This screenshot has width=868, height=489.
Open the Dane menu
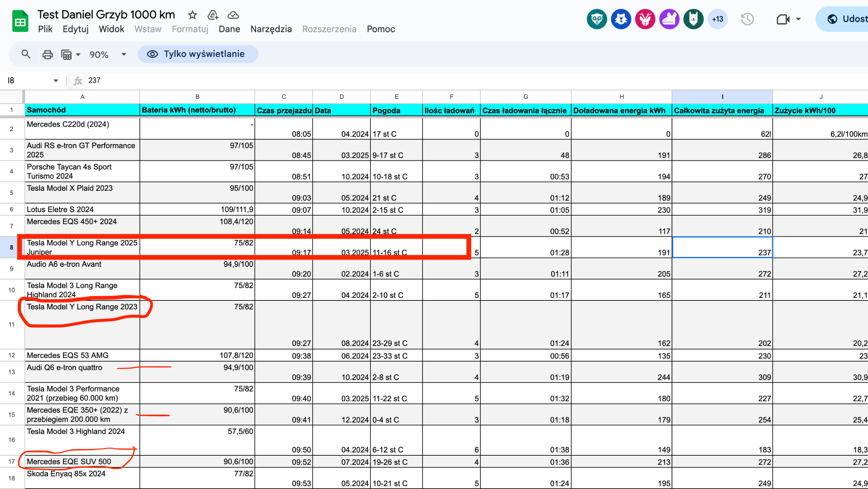click(x=229, y=29)
